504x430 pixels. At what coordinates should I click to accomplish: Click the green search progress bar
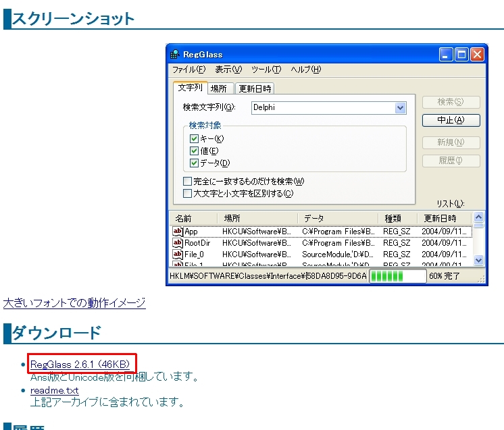click(398, 276)
